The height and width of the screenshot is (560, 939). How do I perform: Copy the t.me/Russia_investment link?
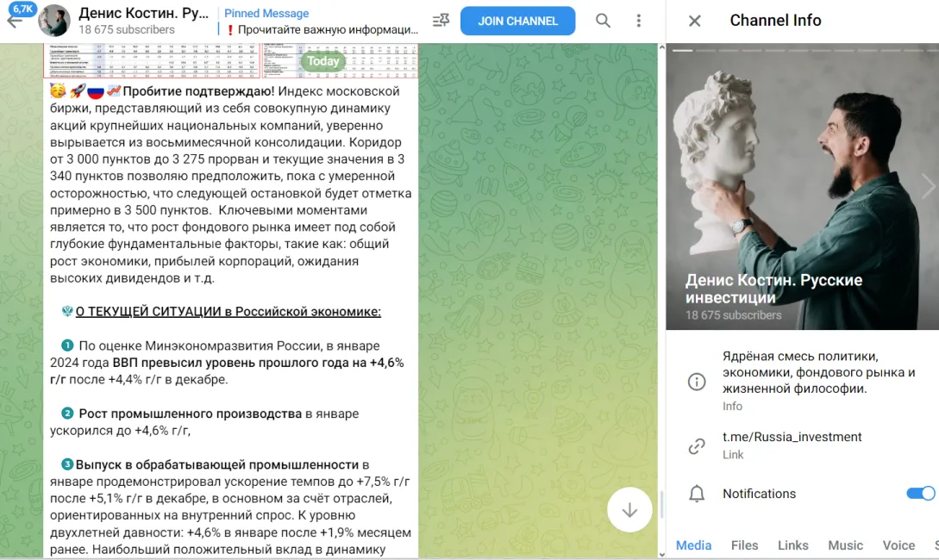792,437
